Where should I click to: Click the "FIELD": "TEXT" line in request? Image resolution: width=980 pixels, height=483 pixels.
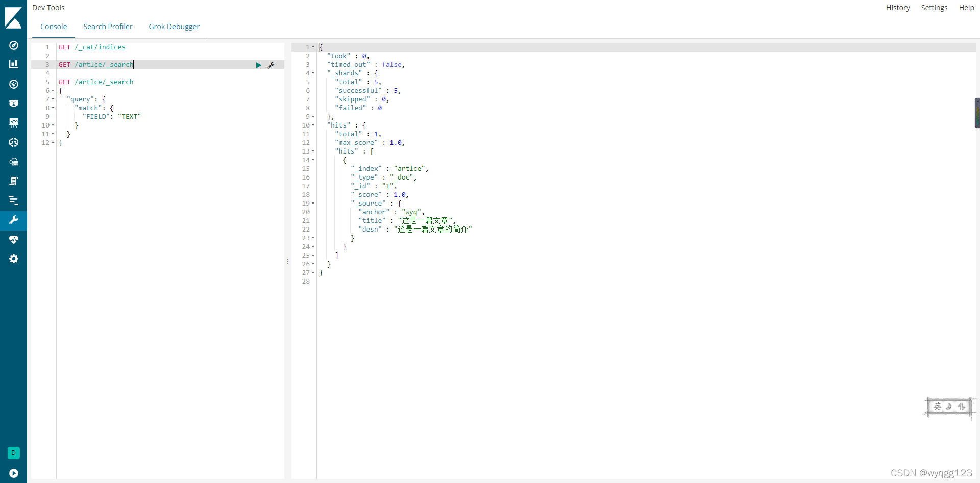click(112, 117)
